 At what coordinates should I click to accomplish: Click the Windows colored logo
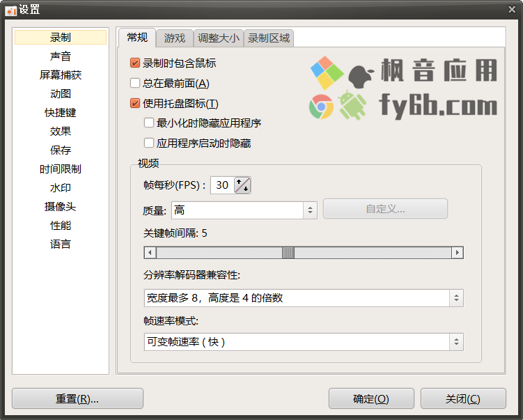pyautogui.click(x=327, y=72)
